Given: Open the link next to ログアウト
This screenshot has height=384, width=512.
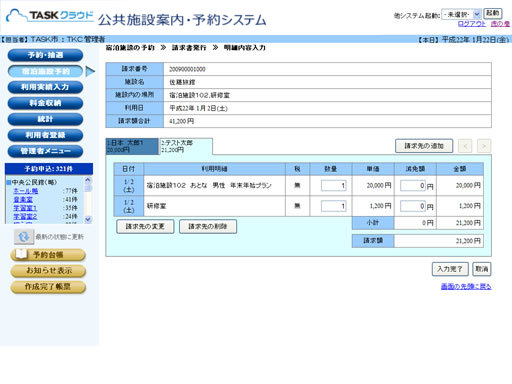Looking at the screenshot, I should pyautogui.click(x=500, y=24).
